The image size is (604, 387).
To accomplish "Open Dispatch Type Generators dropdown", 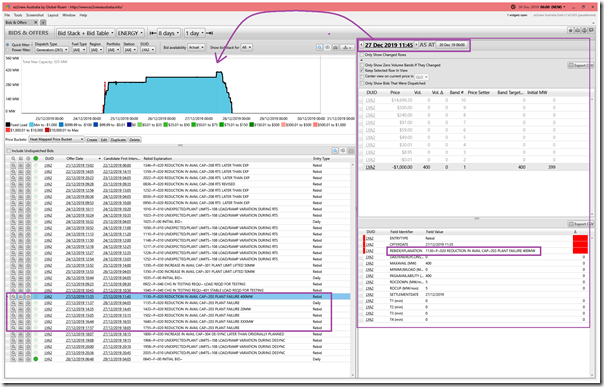I will 52,50.
